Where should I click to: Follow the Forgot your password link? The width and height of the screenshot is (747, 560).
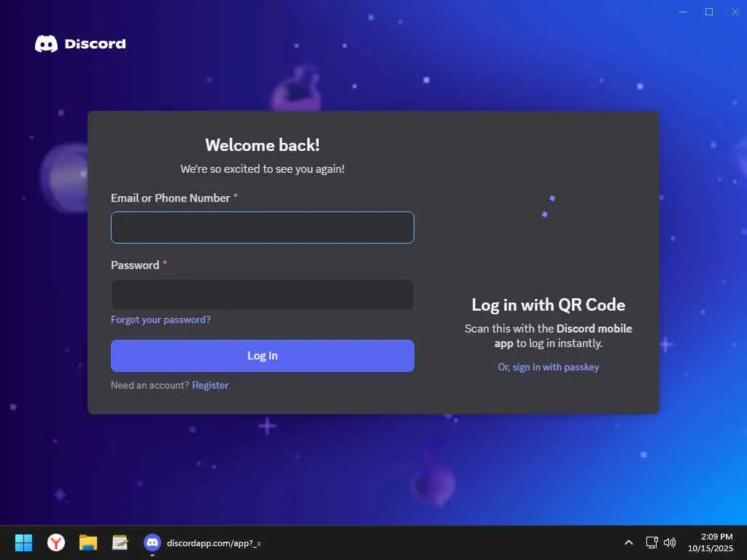coord(160,319)
